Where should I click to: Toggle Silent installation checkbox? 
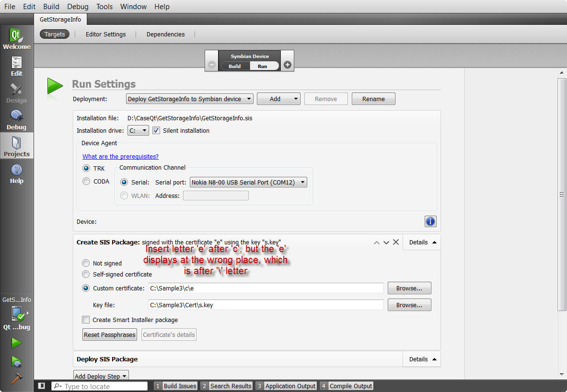coord(156,130)
